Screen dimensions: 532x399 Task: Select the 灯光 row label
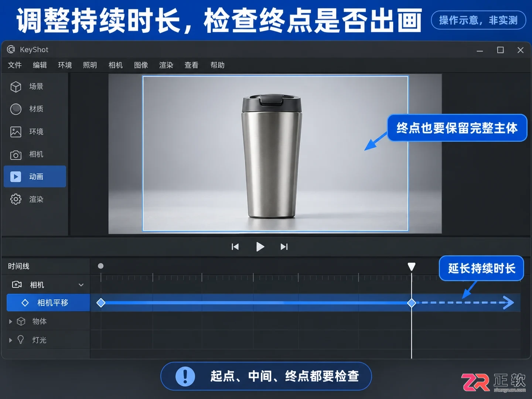pos(40,340)
